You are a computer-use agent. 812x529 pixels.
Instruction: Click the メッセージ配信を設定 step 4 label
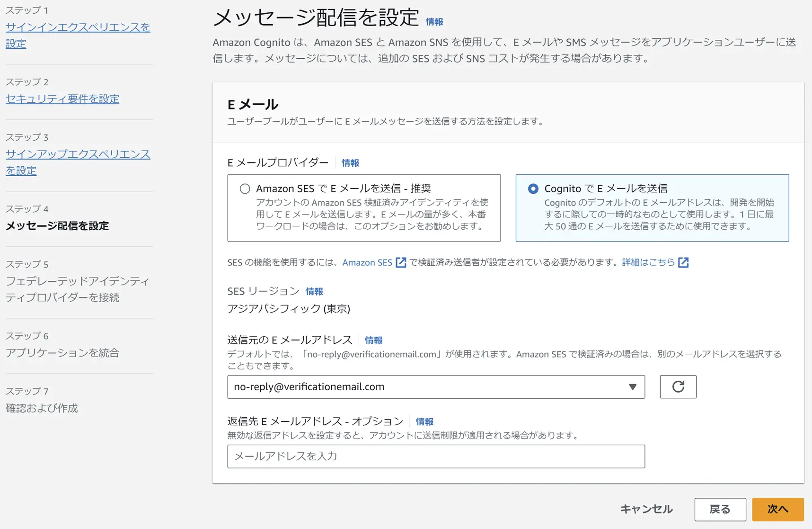pyautogui.click(x=57, y=226)
